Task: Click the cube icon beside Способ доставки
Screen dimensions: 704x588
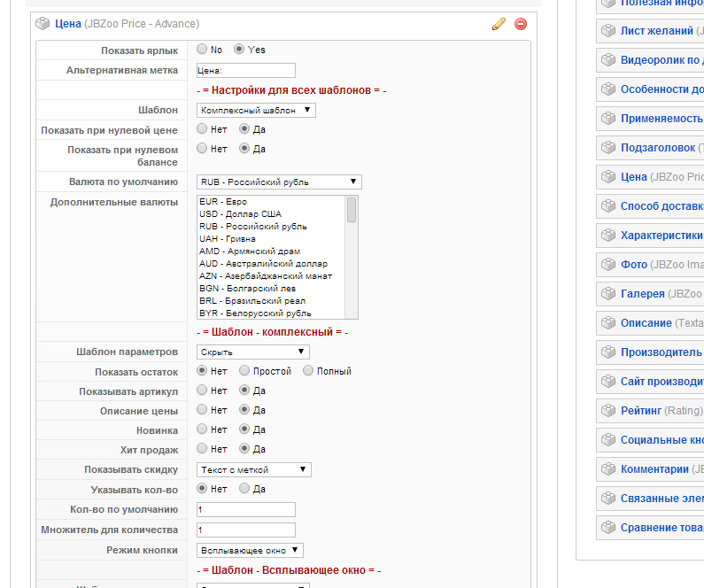Action: click(608, 206)
